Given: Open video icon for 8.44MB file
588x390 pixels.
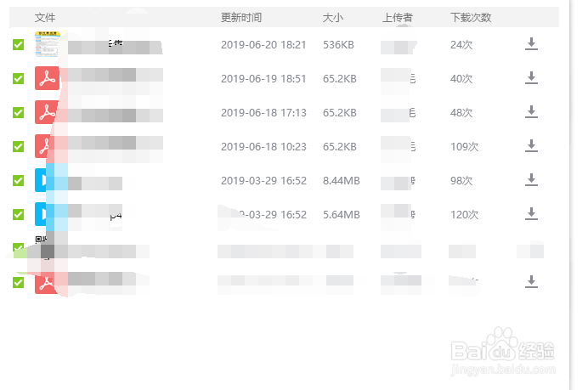Looking at the screenshot, I should (x=46, y=180).
